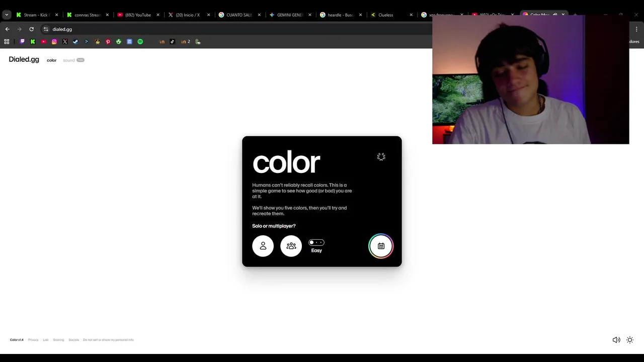The width and height of the screenshot is (644, 362).
Task: Switch to the heardle - Busc browser tab
Action: (x=341, y=15)
